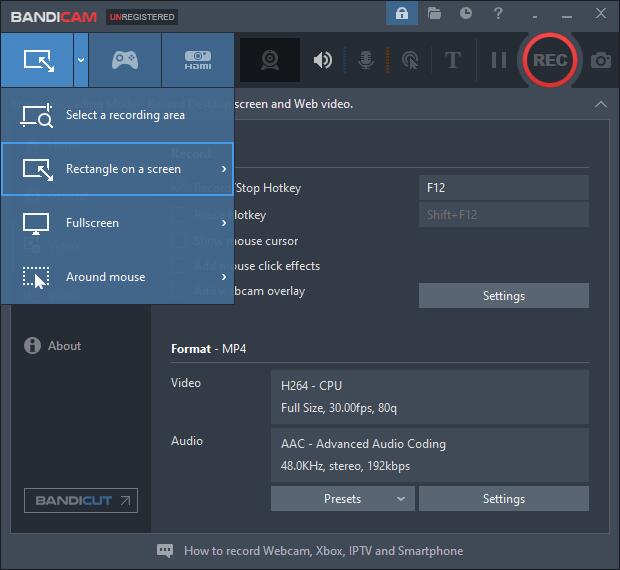Click the About info icon
This screenshot has width=620, height=570.
pos(32,345)
